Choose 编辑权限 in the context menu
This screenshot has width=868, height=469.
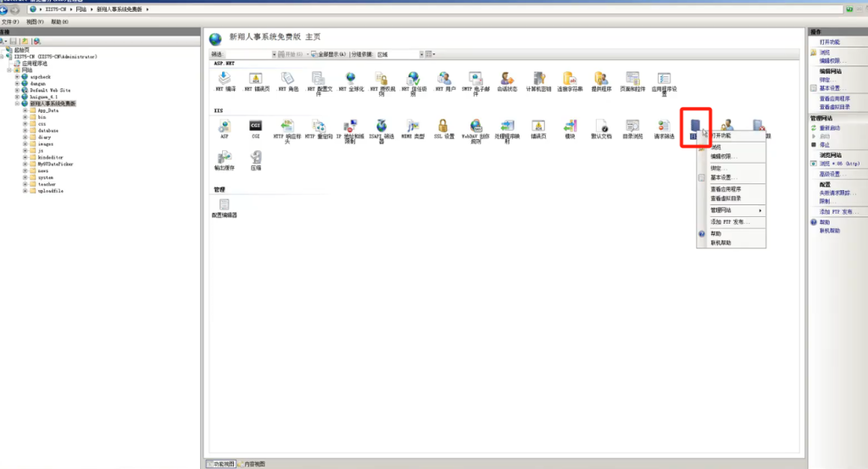coord(724,157)
